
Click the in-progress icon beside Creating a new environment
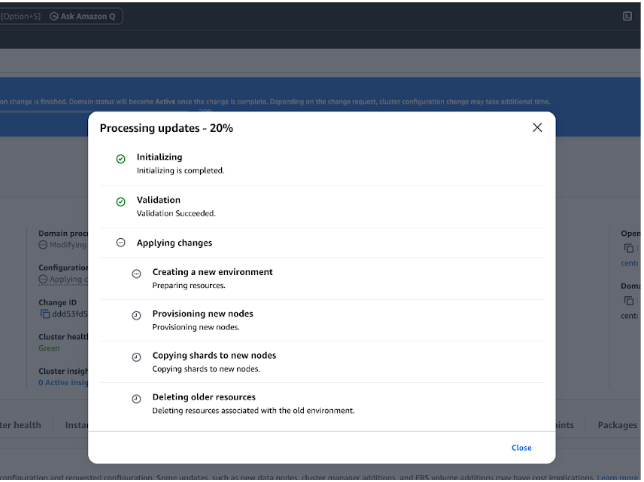coord(136,273)
